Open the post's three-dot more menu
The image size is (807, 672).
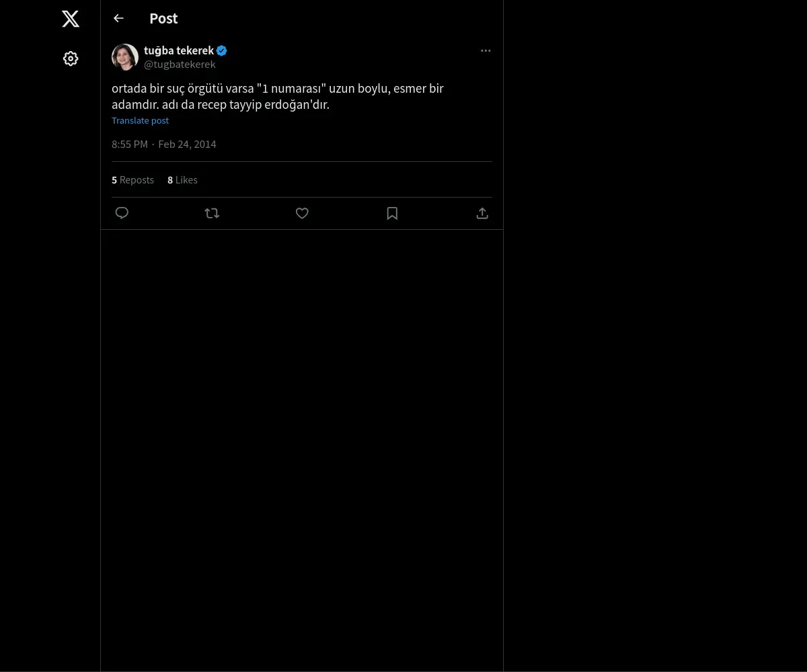click(x=486, y=51)
